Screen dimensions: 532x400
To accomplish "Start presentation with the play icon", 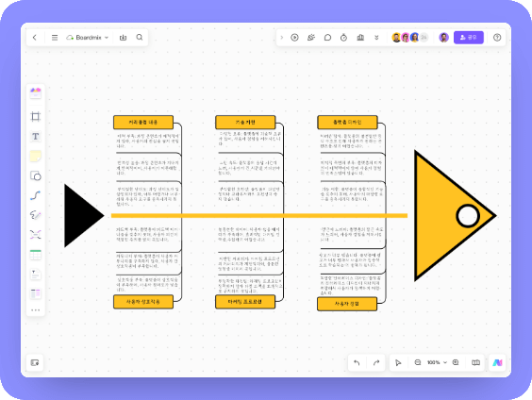I will tap(294, 38).
